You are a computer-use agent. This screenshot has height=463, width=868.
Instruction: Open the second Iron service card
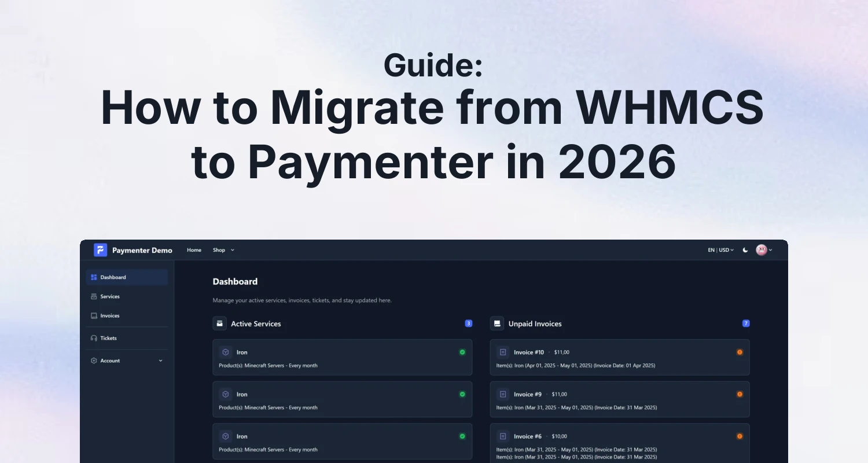tap(343, 399)
